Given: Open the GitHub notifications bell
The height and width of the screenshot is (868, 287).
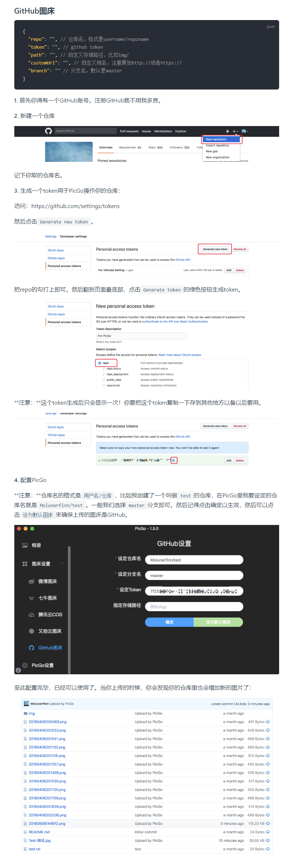Looking at the screenshot, I should (227, 131).
